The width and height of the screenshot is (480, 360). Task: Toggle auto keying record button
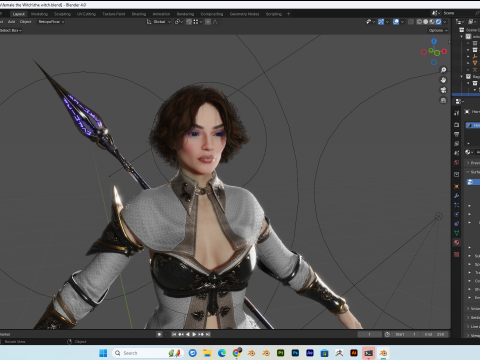tap(160, 334)
